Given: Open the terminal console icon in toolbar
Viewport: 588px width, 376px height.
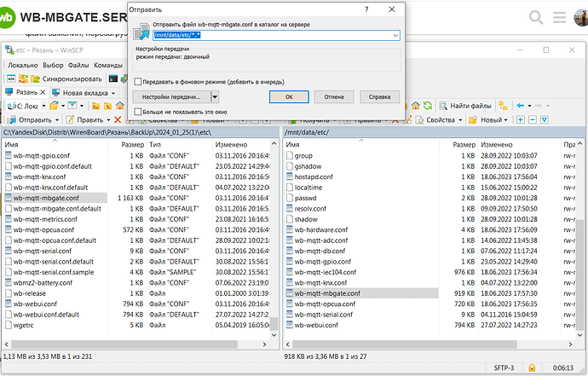Looking at the screenshot, I should point(112,78).
